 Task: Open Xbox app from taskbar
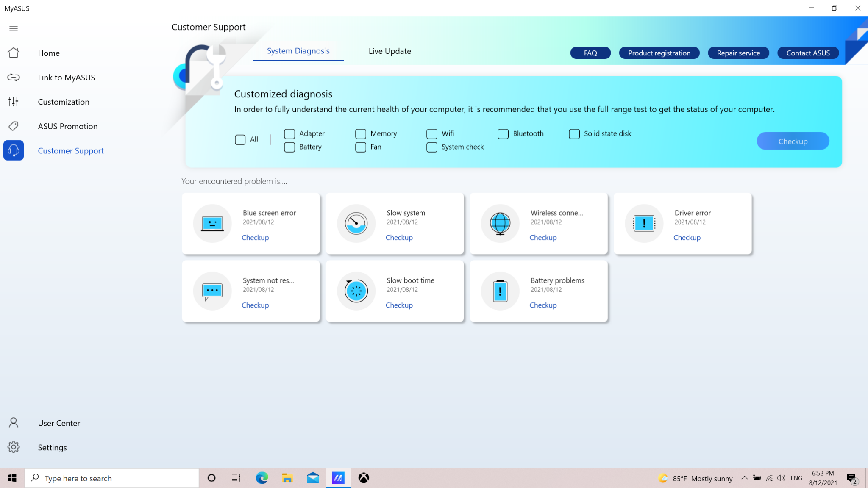(x=364, y=478)
